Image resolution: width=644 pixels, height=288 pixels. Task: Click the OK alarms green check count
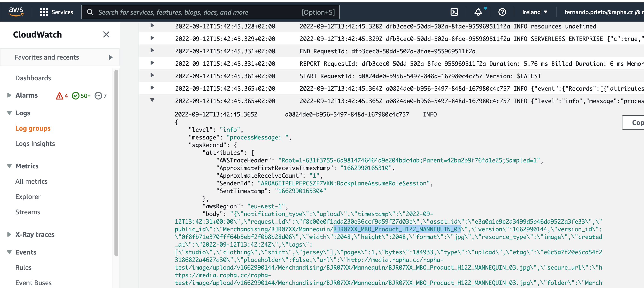click(81, 96)
